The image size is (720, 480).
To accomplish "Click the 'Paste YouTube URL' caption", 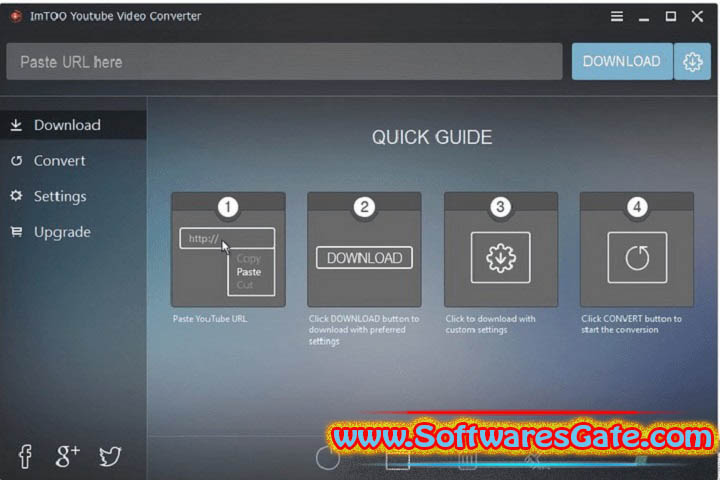I will point(210,319).
